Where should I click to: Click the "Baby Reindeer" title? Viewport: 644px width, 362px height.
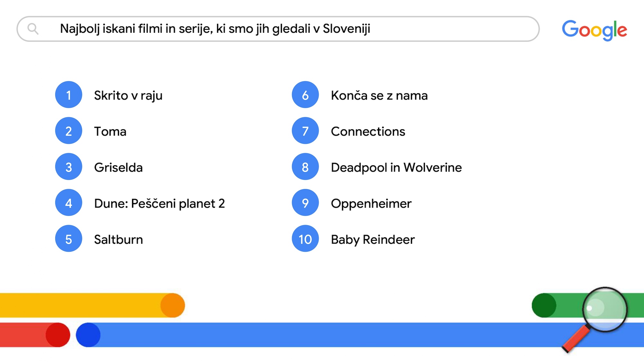coord(373,240)
